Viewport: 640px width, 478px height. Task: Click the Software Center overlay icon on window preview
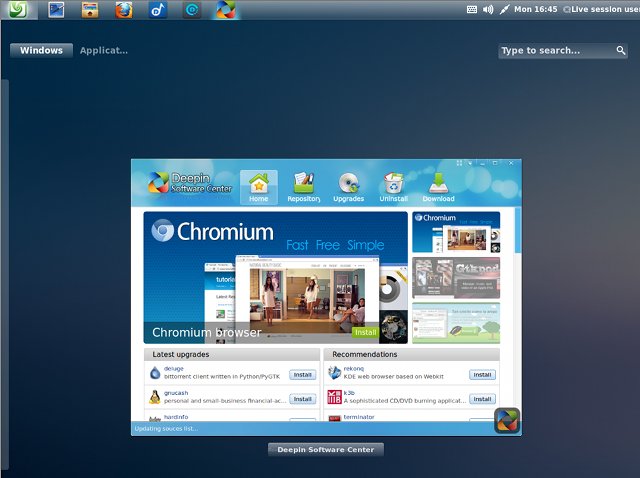[507, 420]
